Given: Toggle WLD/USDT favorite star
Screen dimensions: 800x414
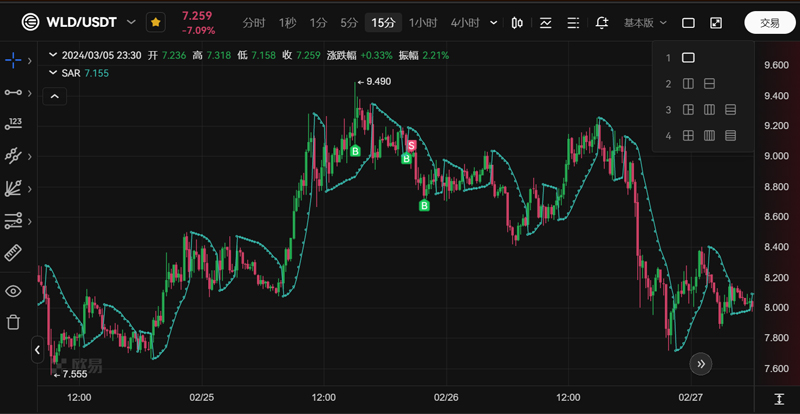Looking at the screenshot, I should 155,22.
